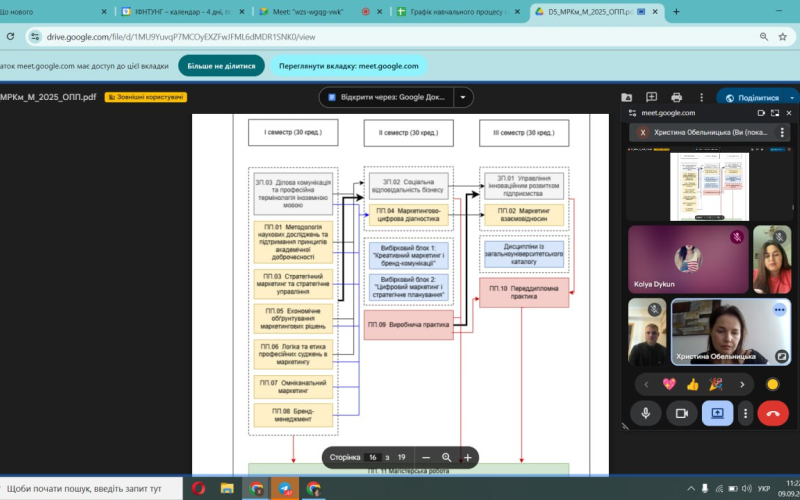Click the 'Більше не ділитися' button
This screenshot has height=500, width=800.
[221, 66]
